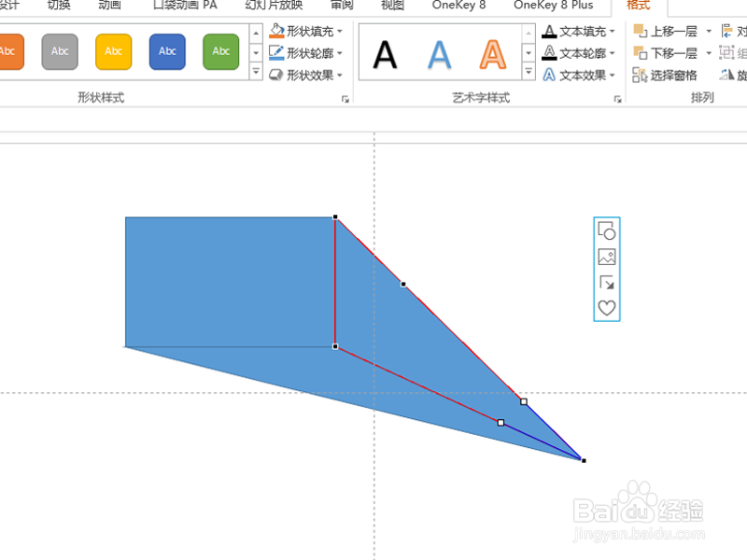The height and width of the screenshot is (560, 747).
Task: Select the lower vertex of vertical red line
Action: pos(335,346)
